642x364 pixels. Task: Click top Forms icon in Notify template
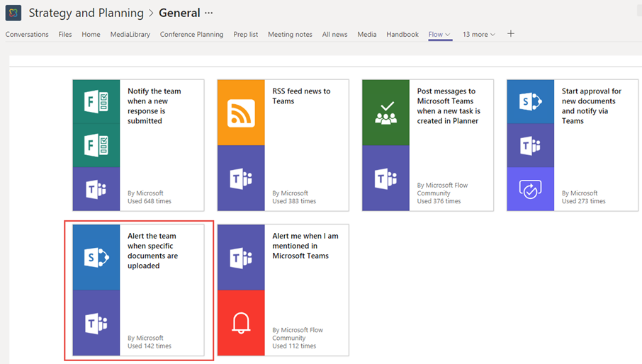click(x=96, y=101)
